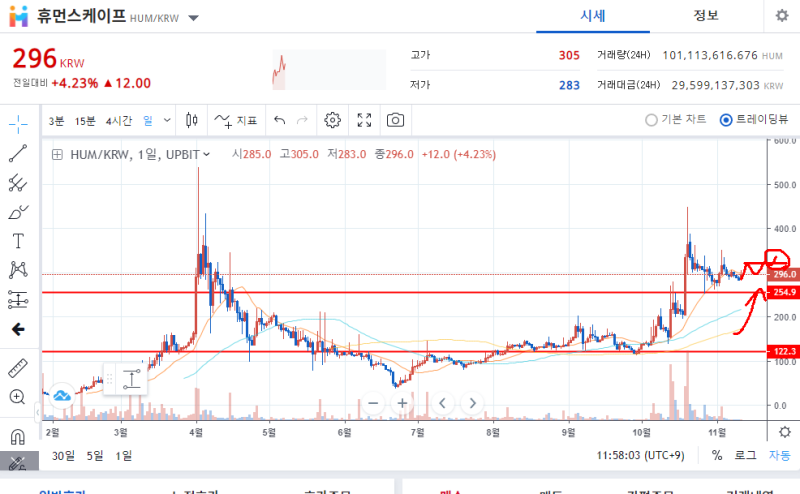Select the text annotation tool
The width and height of the screenshot is (800, 494).
18,241
